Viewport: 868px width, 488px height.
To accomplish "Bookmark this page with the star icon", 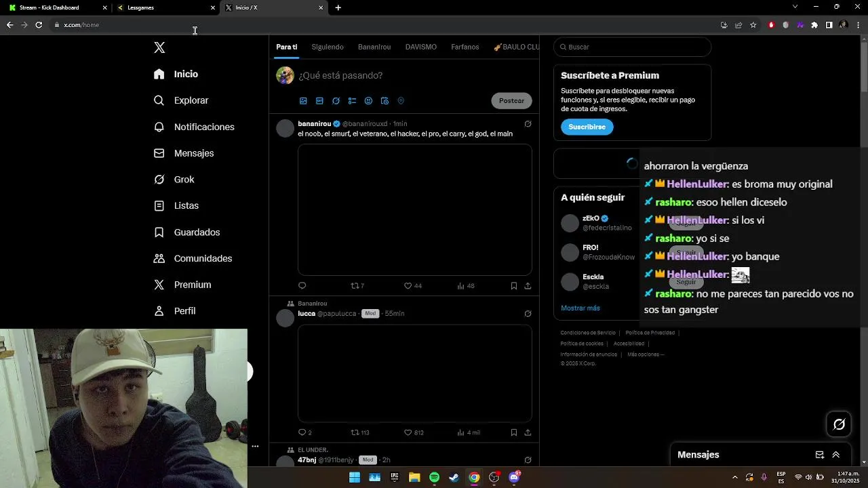I will pyautogui.click(x=753, y=25).
